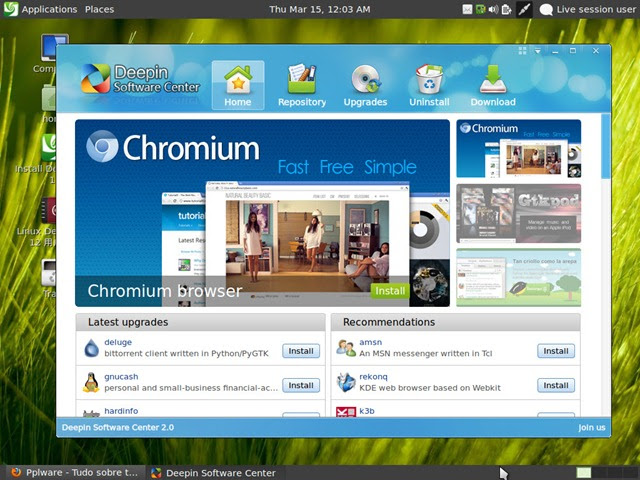Click the rekonq browser icon
The height and width of the screenshot is (480, 640).
click(x=346, y=382)
